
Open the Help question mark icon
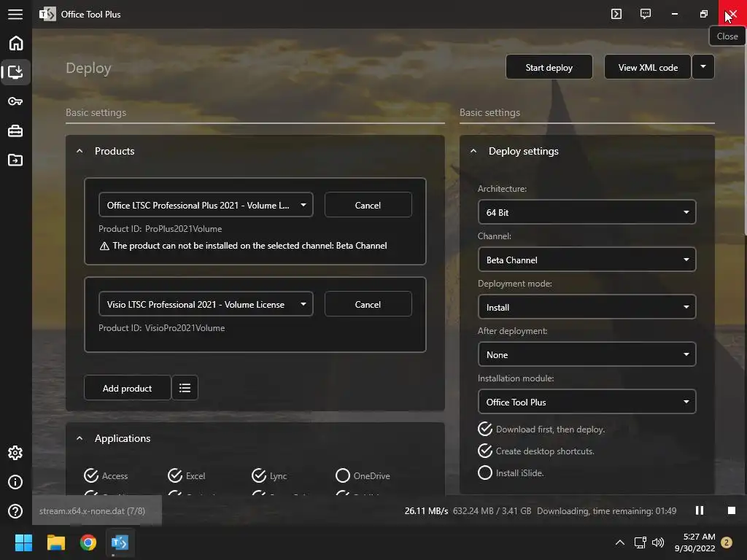point(15,511)
